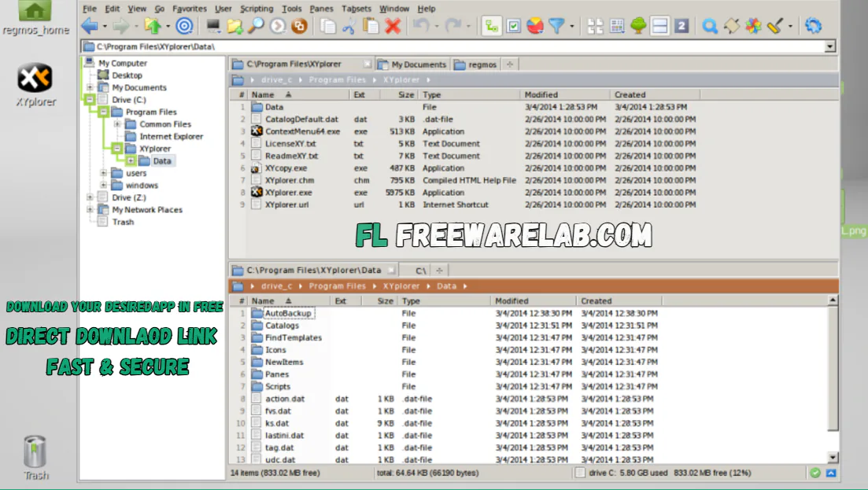Select the Cut scissors icon
This screenshot has width=868, height=490.
pos(348,25)
